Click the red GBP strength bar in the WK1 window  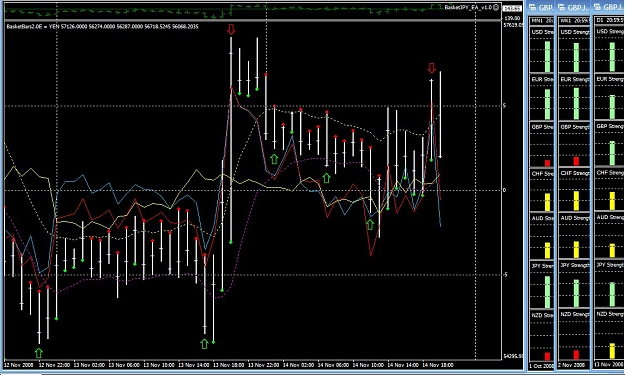(x=576, y=161)
